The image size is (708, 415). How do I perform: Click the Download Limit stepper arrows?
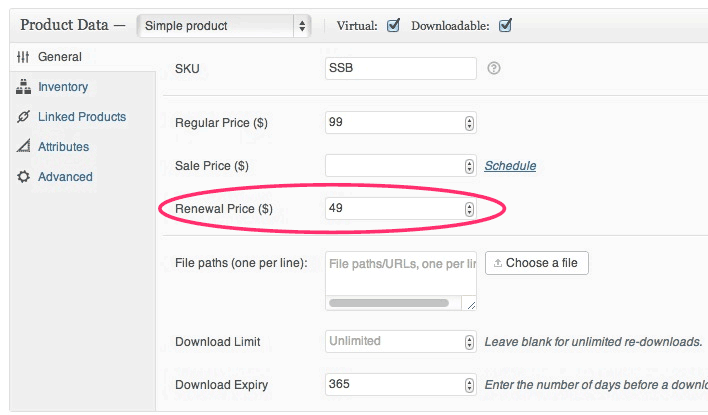pyautogui.click(x=469, y=342)
